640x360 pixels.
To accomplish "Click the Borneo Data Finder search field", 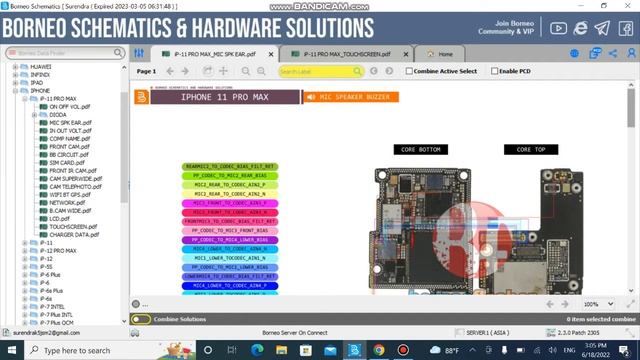I will tap(64, 53).
